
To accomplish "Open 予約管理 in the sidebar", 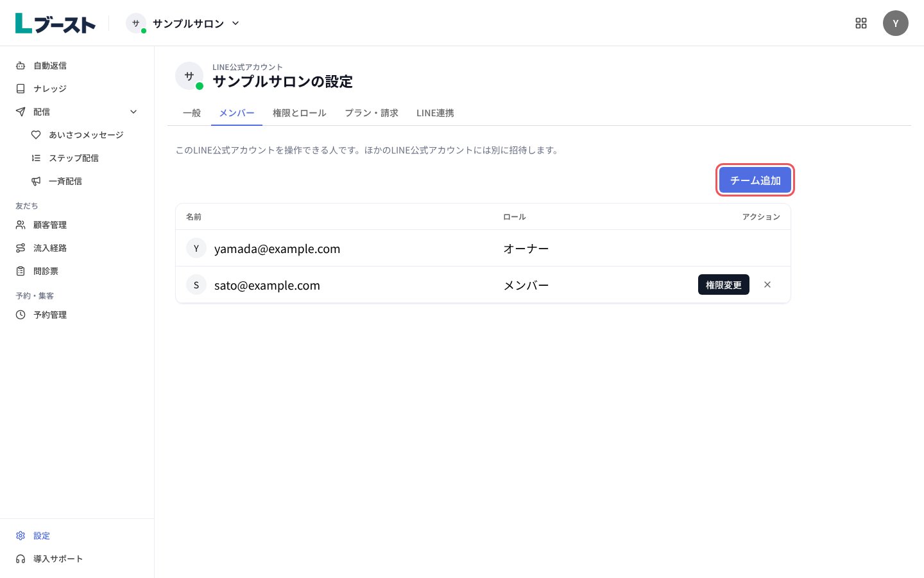I will click(77, 315).
